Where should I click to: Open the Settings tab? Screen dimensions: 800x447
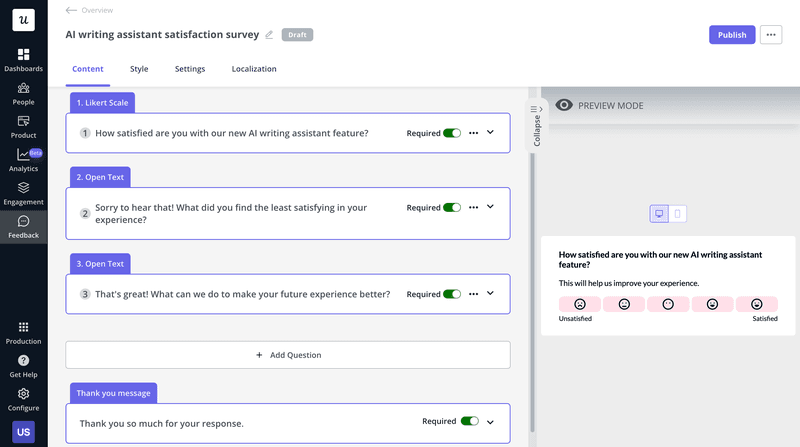190,69
